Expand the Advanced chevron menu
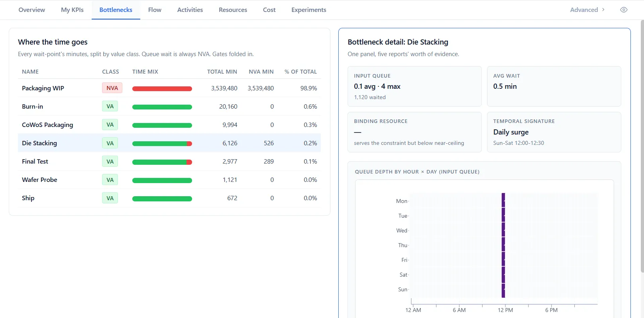The image size is (644, 318). (x=587, y=10)
